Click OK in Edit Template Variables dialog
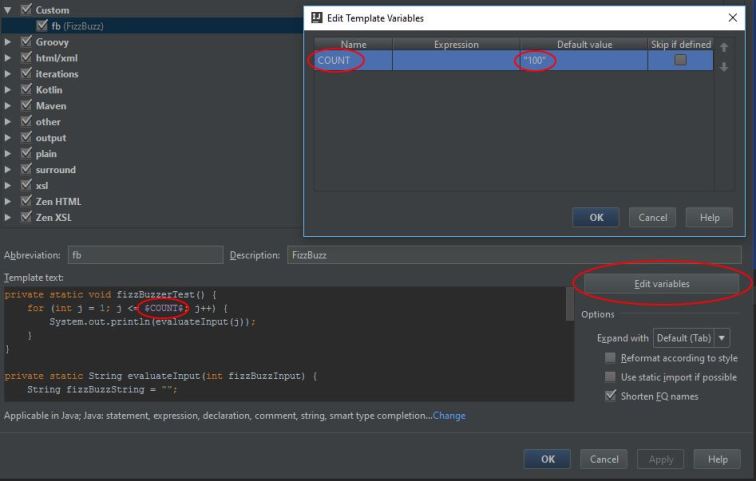This screenshot has width=756, height=481. click(x=596, y=217)
